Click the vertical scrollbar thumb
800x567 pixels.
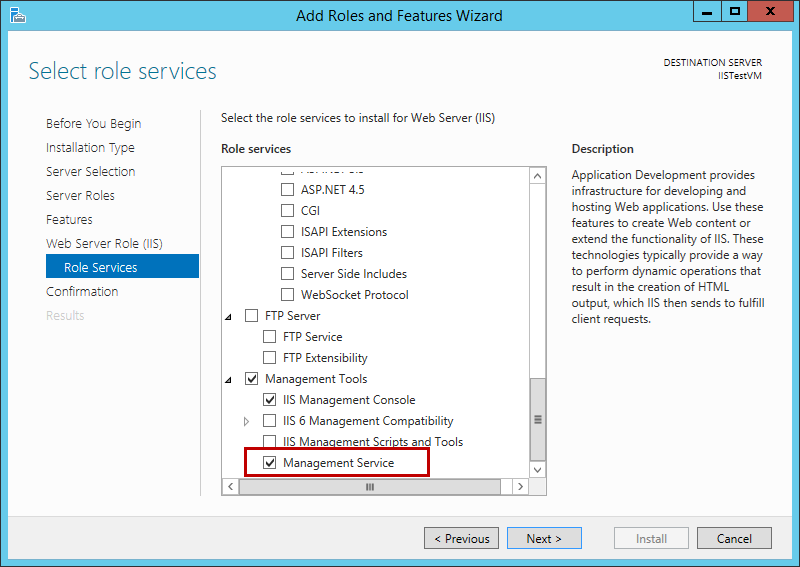pos(538,418)
